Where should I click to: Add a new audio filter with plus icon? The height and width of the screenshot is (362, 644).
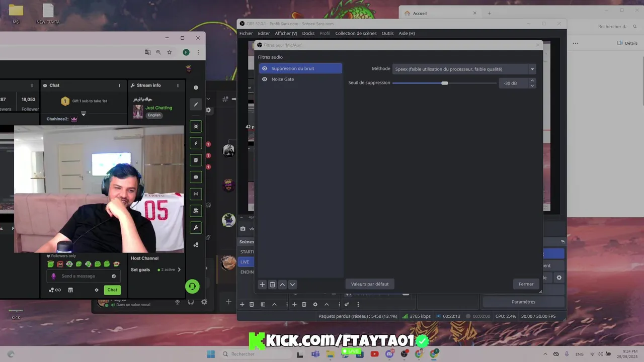coord(262,284)
